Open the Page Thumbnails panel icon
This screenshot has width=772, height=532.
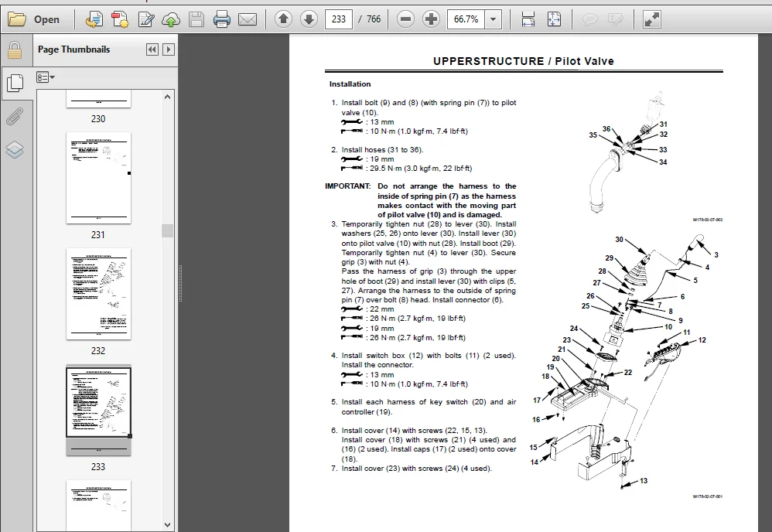(15, 83)
